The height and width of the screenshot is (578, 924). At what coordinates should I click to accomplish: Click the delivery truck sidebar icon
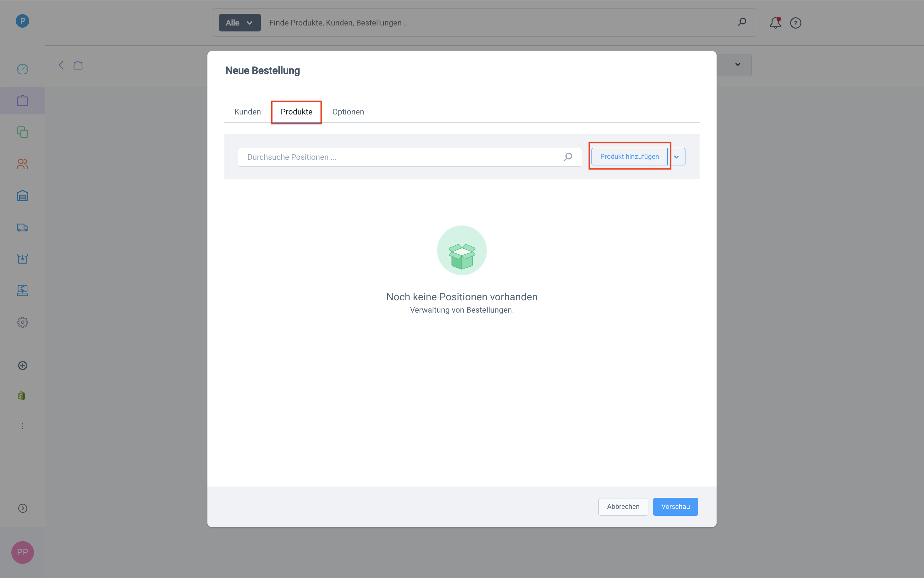[x=23, y=227]
